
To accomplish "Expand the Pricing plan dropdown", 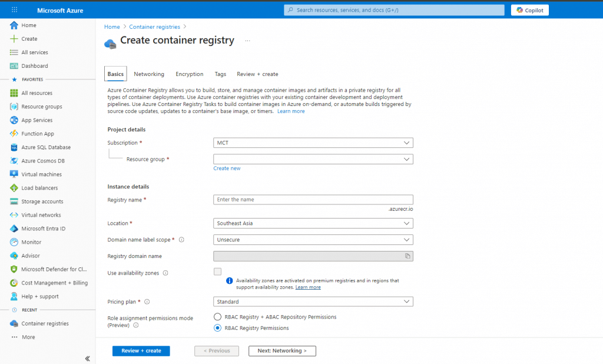I will [313, 302].
